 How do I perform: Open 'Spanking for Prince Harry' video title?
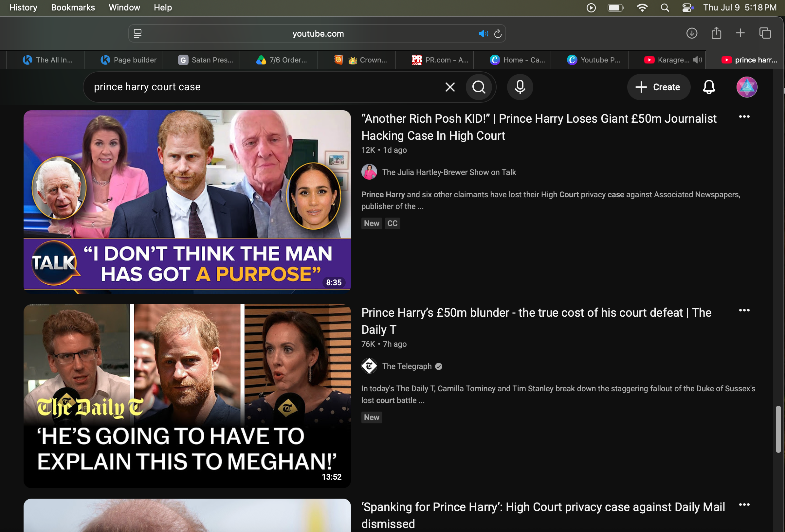point(543,515)
